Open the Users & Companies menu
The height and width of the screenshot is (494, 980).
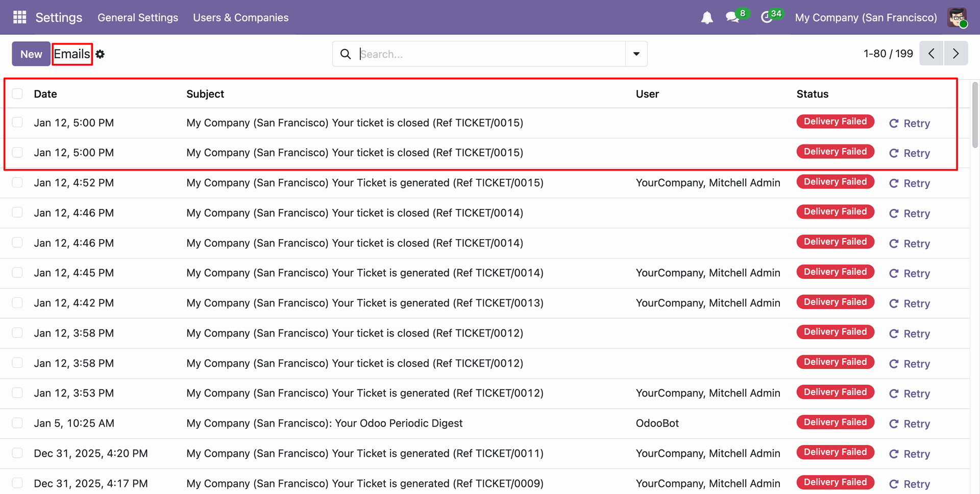(x=240, y=17)
